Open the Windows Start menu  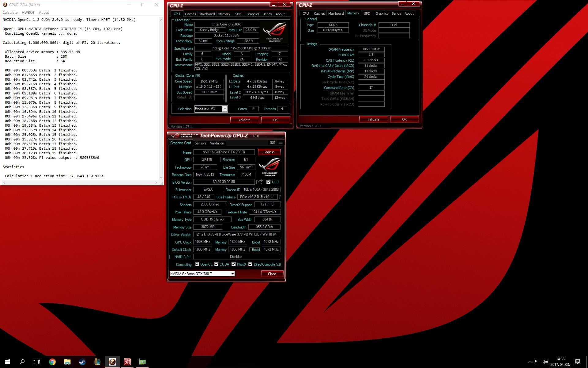point(7,362)
